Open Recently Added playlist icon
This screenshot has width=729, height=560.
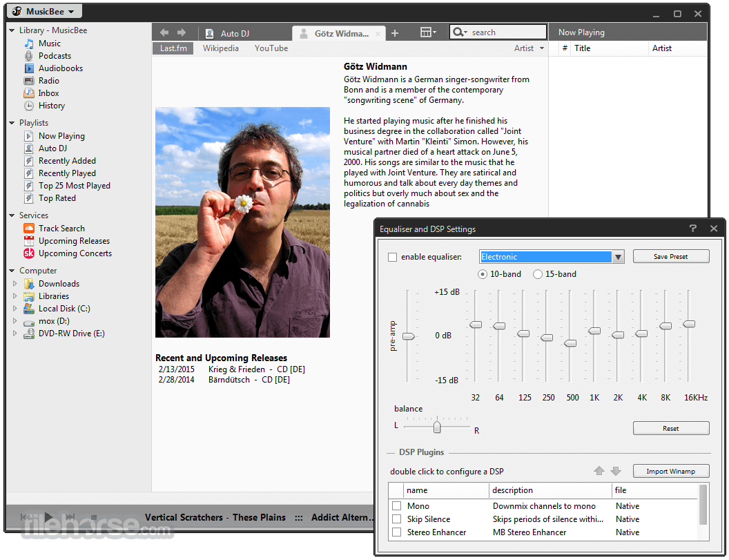[29, 161]
